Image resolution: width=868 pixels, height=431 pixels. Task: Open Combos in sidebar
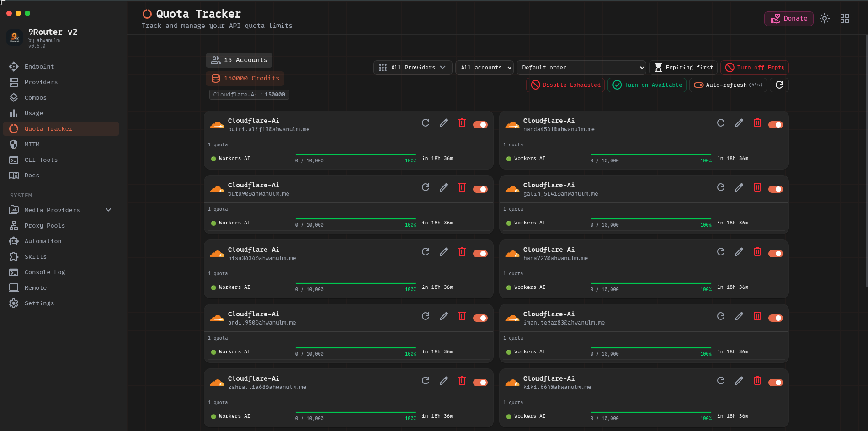point(61,98)
